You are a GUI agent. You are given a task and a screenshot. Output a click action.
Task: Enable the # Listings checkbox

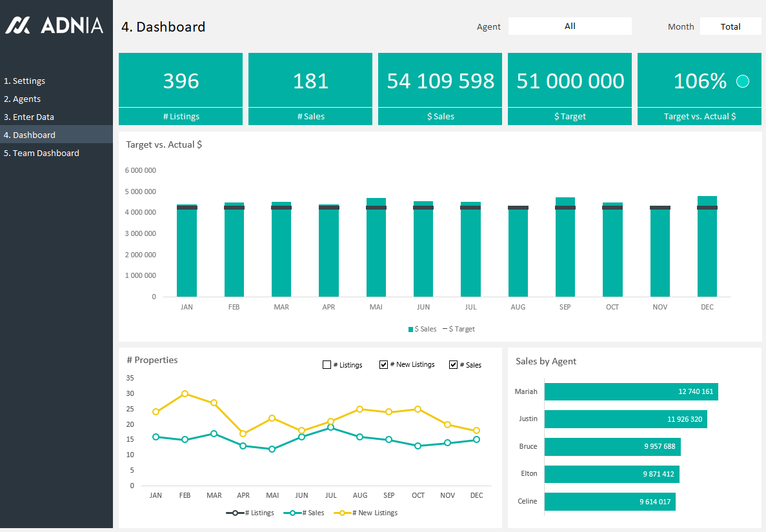pyautogui.click(x=327, y=365)
